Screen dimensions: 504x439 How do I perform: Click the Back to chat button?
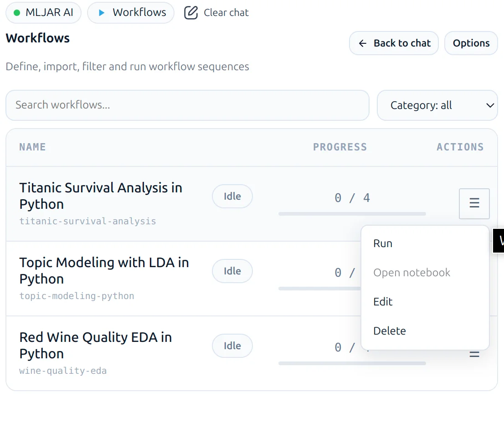click(x=393, y=43)
